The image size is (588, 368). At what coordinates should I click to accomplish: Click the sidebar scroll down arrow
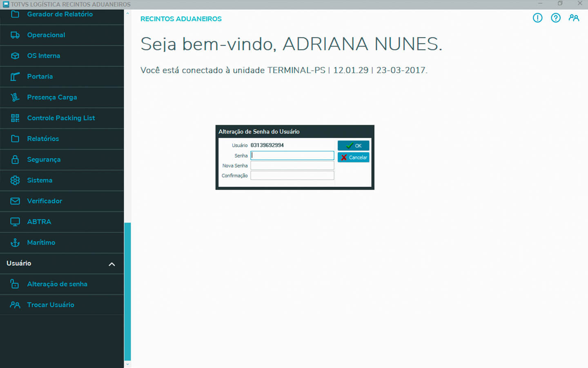tap(127, 364)
